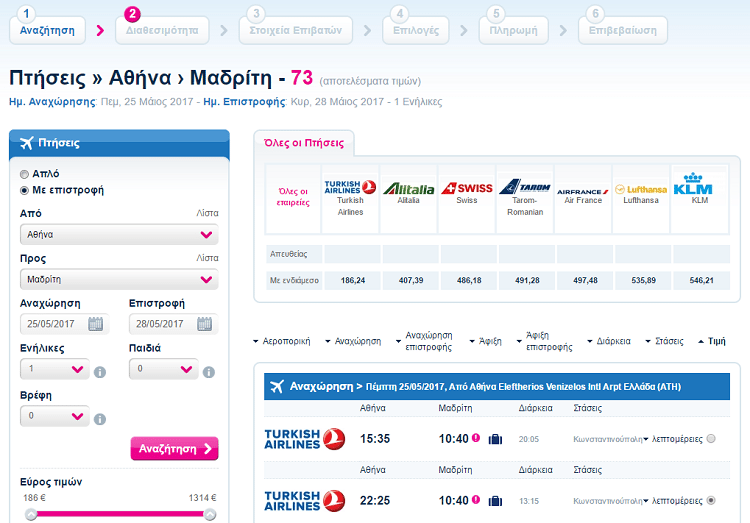Viewport: 750px width, 523px height.
Task: Click the pink warning icon on 22:25 flight arrival
Action: pos(476,499)
